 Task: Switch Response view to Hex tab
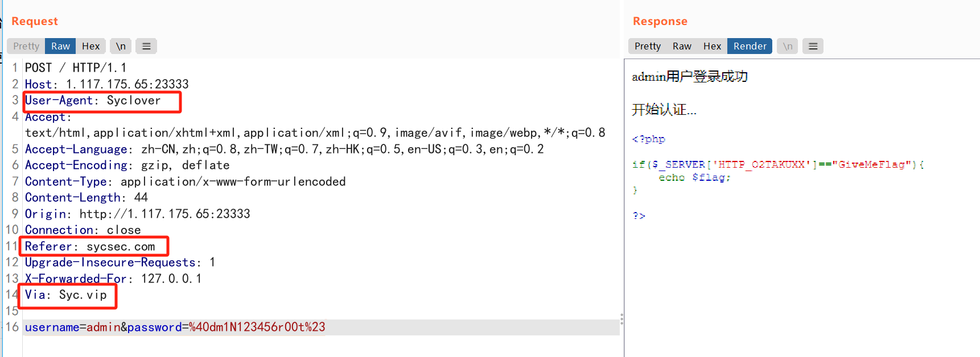pos(712,46)
